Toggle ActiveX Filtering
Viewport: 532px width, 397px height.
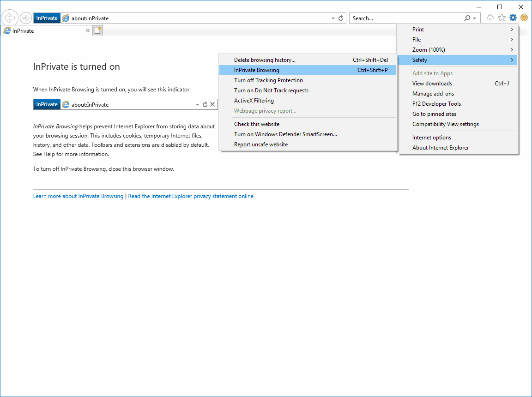tap(308, 101)
